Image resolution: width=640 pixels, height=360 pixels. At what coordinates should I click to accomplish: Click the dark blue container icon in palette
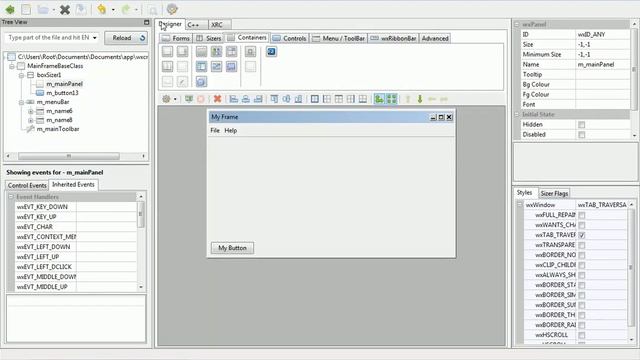click(271, 51)
